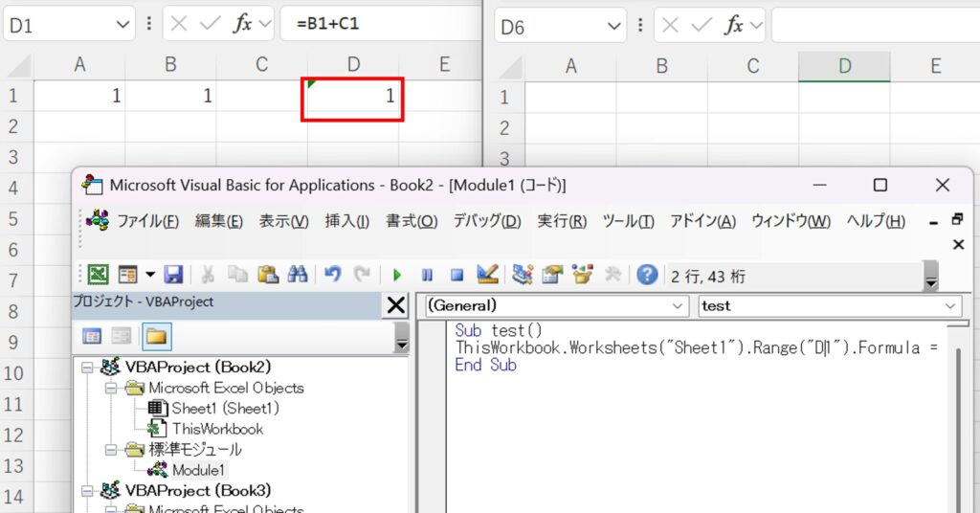
Task: Save the project with the floppy disk icon
Action: point(173,275)
